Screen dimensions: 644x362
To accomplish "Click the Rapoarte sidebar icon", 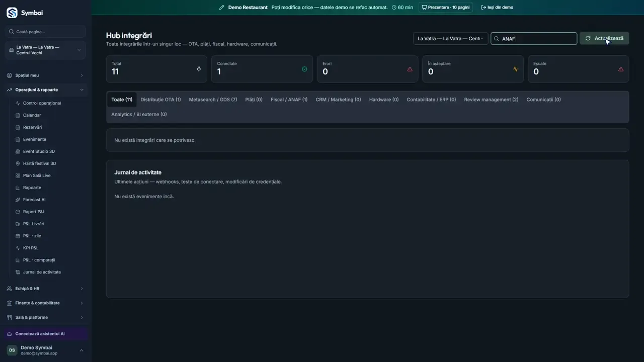I will pyautogui.click(x=18, y=188).
